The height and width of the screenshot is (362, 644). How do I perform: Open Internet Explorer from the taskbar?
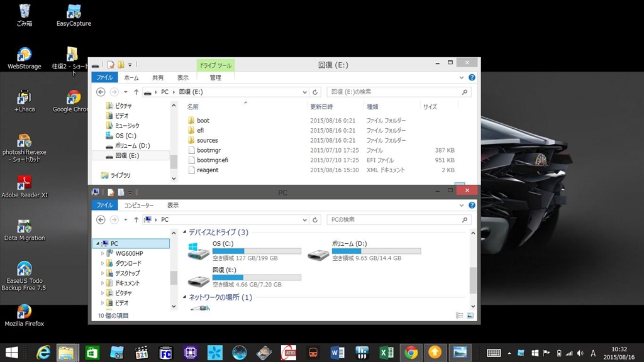pos(43,353)
